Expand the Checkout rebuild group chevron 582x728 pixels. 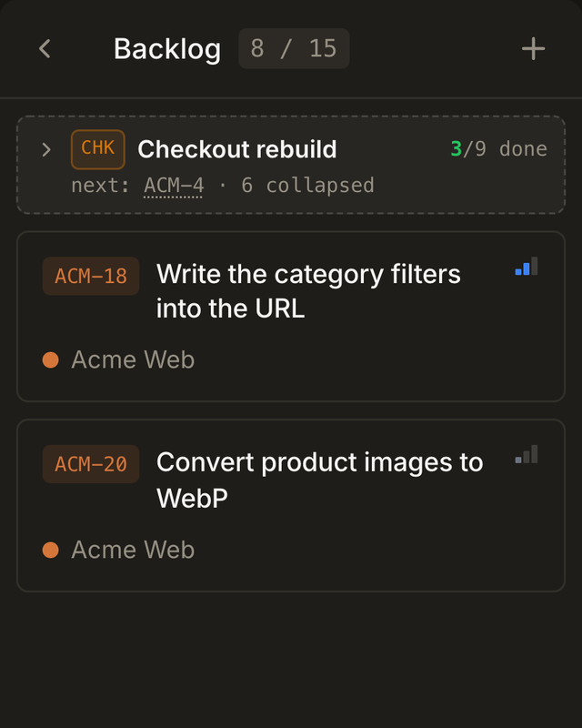(46, 149)
